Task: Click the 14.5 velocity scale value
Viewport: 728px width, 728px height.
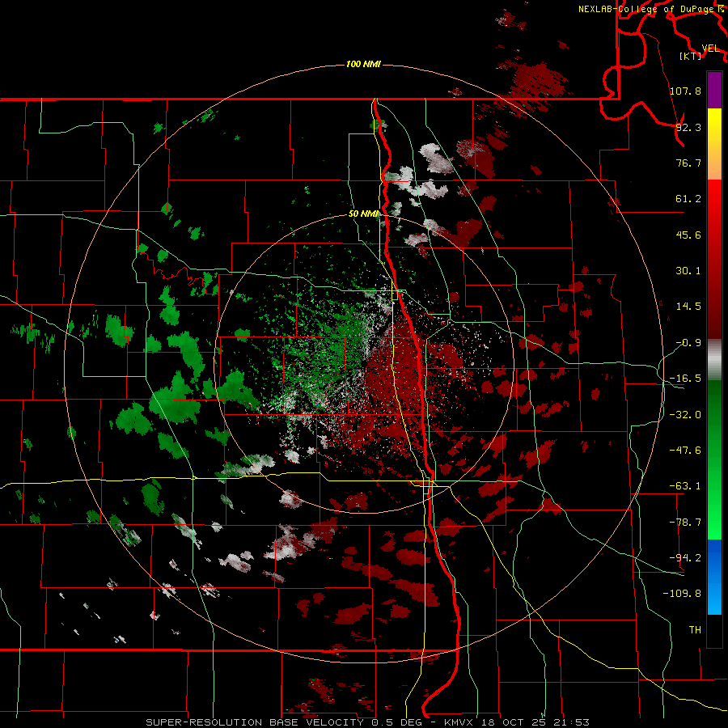Action: coord(688,307)
